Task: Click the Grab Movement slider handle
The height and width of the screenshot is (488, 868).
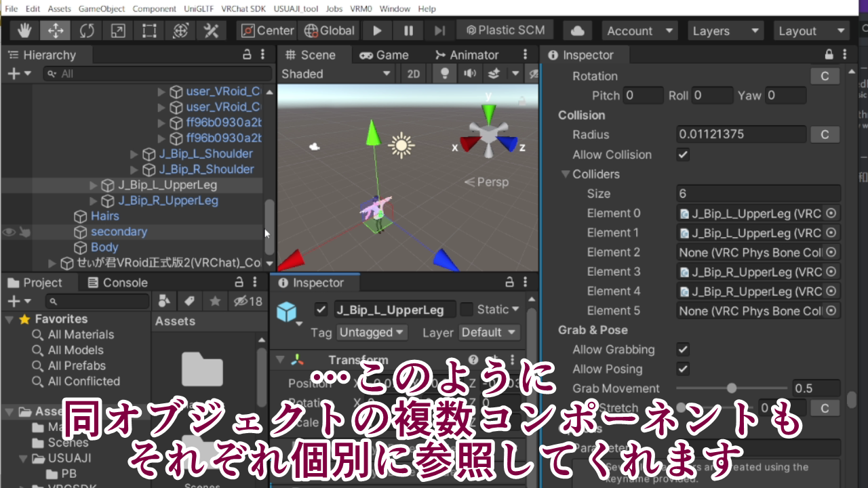Action: 731,388
